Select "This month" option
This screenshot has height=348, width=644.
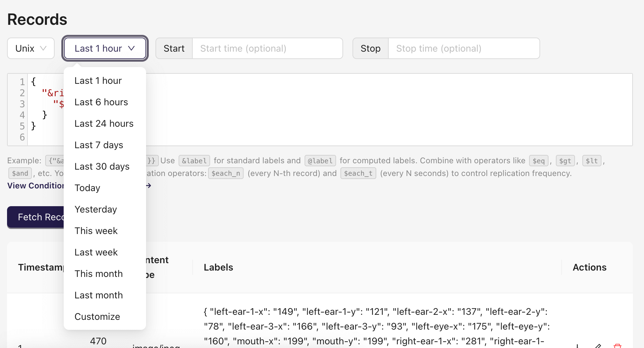99,274
